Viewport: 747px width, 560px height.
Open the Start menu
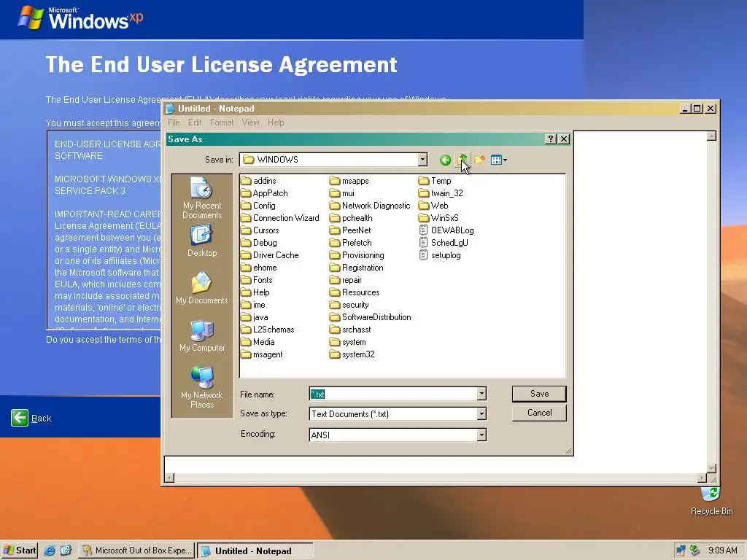[20, 551]
